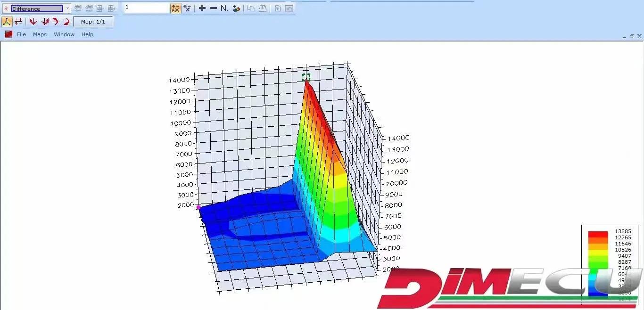Toggle the red swap-axes icon
The image size is (644, 310).
coord(19,21)
